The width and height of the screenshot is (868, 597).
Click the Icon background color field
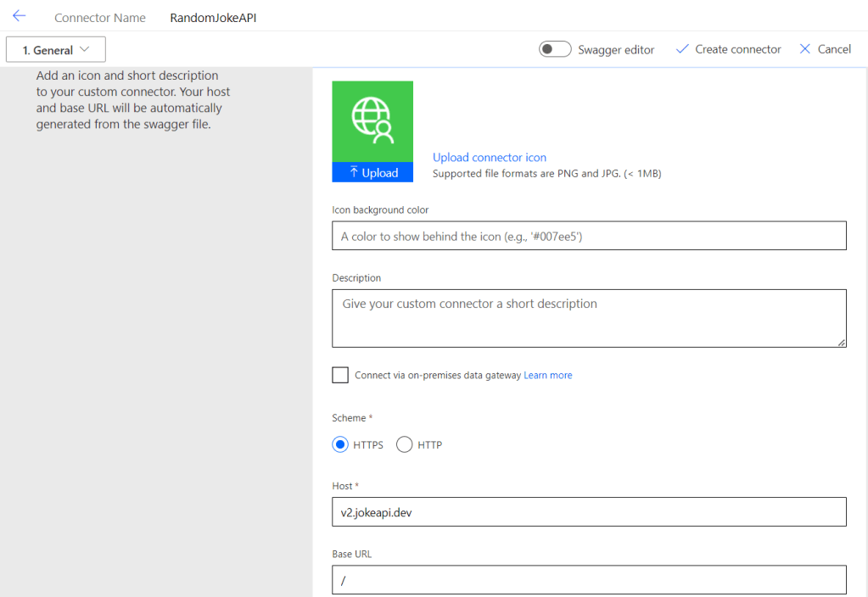[589, 236]
